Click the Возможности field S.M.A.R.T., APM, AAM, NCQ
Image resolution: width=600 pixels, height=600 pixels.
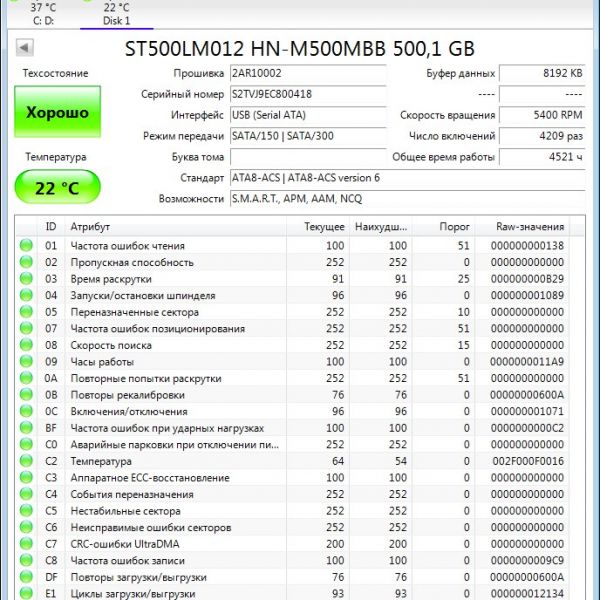click(x=408, y=199)
